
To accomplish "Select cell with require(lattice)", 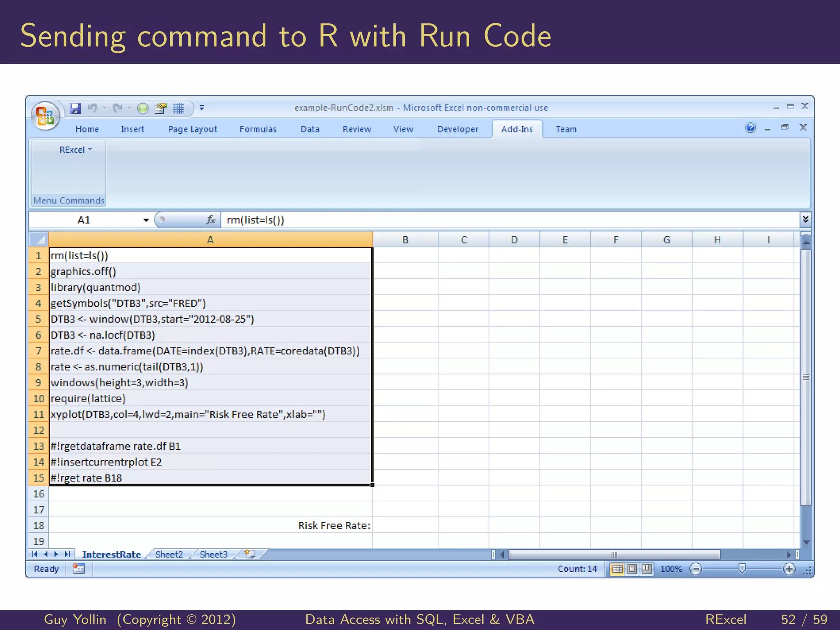I will pos(210,398).
